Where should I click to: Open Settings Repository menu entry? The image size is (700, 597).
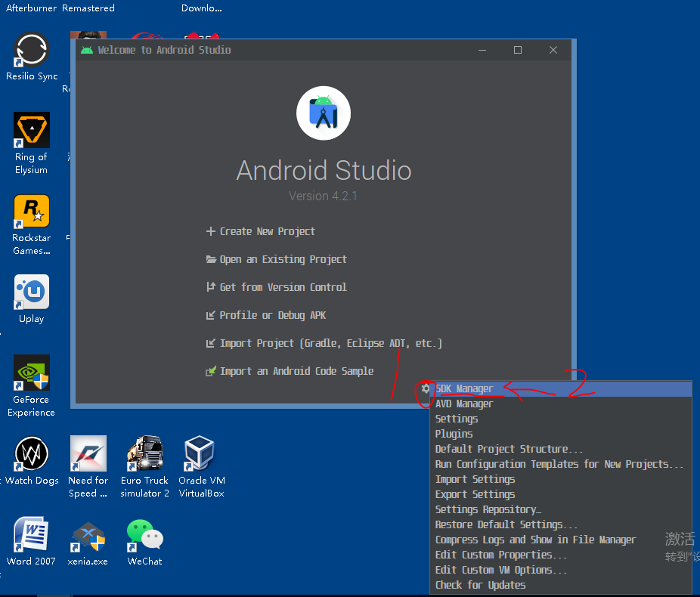(561, 510)
